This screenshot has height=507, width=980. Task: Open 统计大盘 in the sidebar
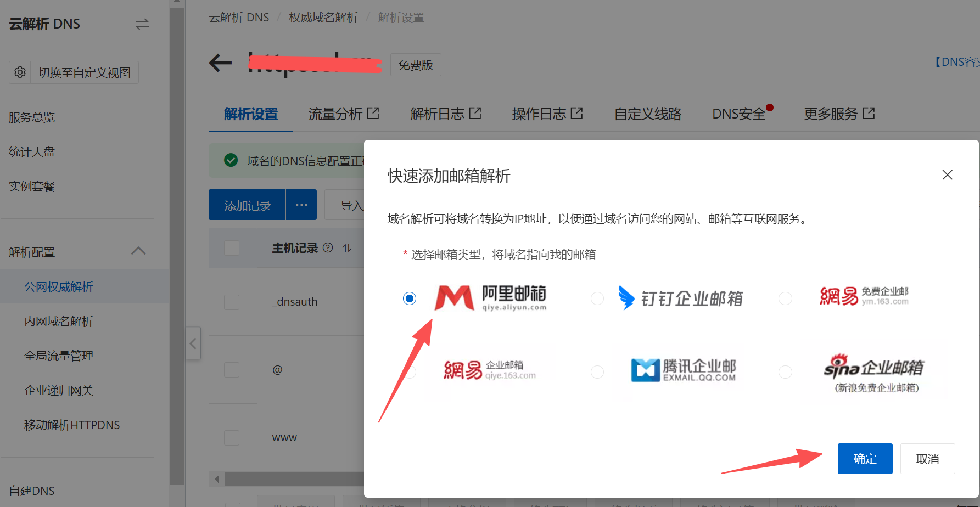click(x=32, y=152)
